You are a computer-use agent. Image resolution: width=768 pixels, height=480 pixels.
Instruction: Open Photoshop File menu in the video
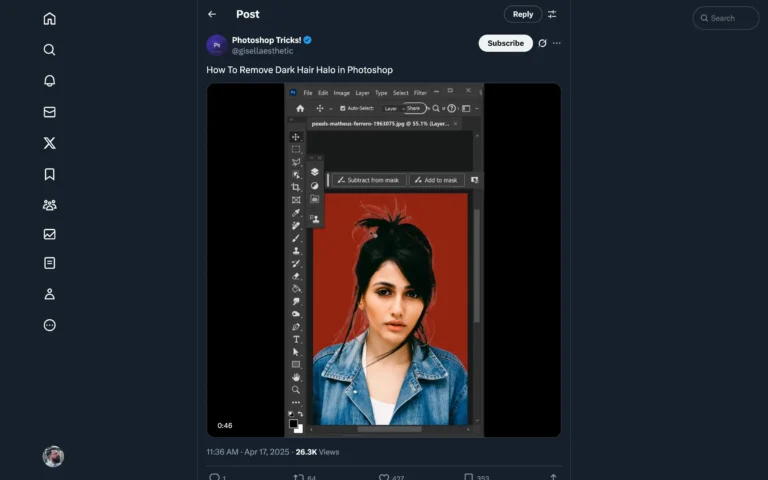(x=308, y=93)
